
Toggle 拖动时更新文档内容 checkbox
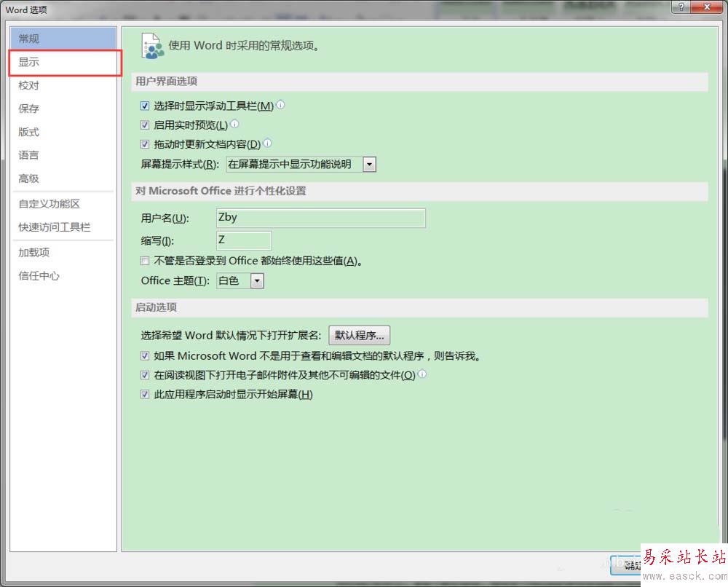pyautogui.click(x=145, y=144)
